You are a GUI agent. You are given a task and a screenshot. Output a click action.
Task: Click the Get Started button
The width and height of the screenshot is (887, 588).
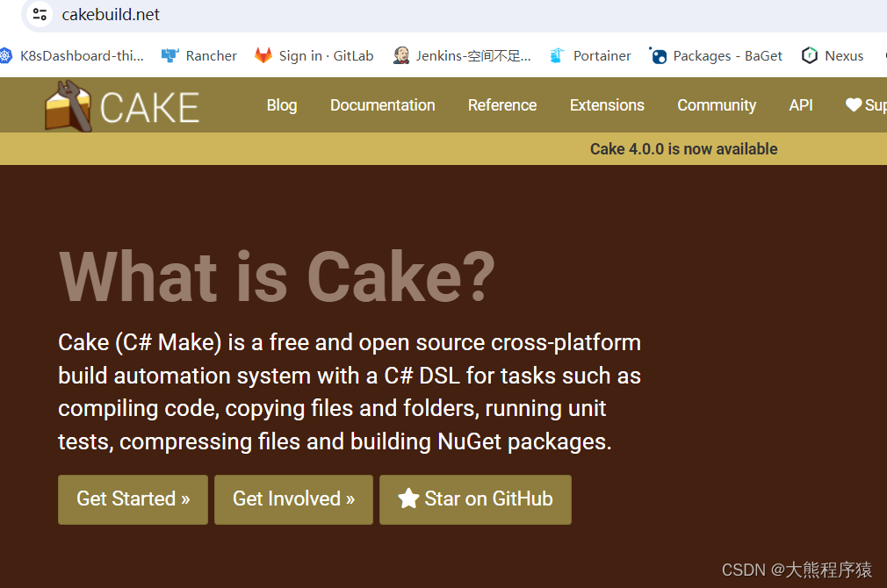(133, 499)
